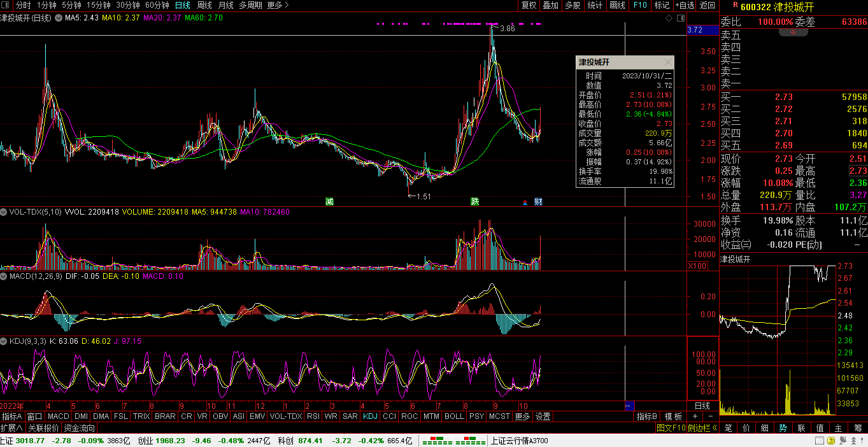
Task: Select the 60分钟 period
Action: pos(157,5)
